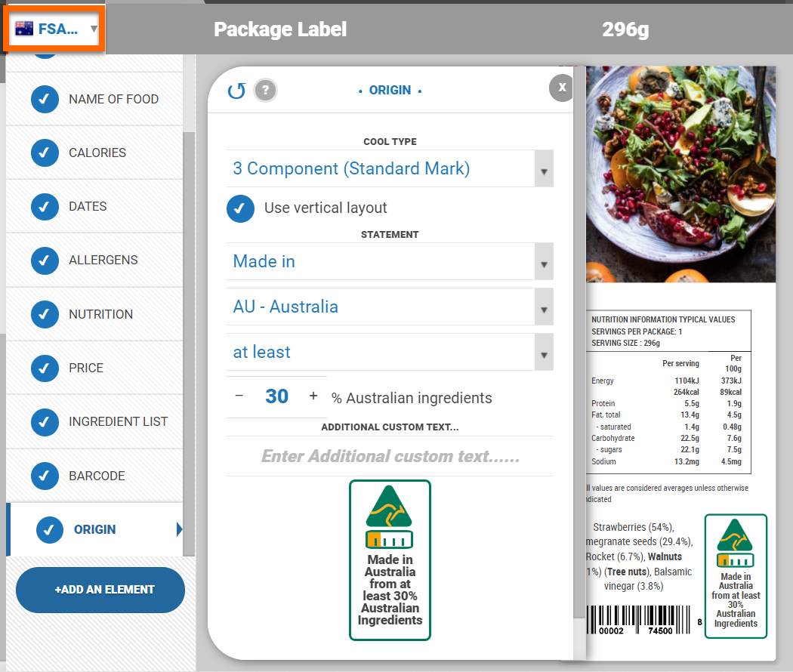Toggle the Use vertical layout checkbox
This screenshot has height=672, width=793.
[x=240, y=208]
